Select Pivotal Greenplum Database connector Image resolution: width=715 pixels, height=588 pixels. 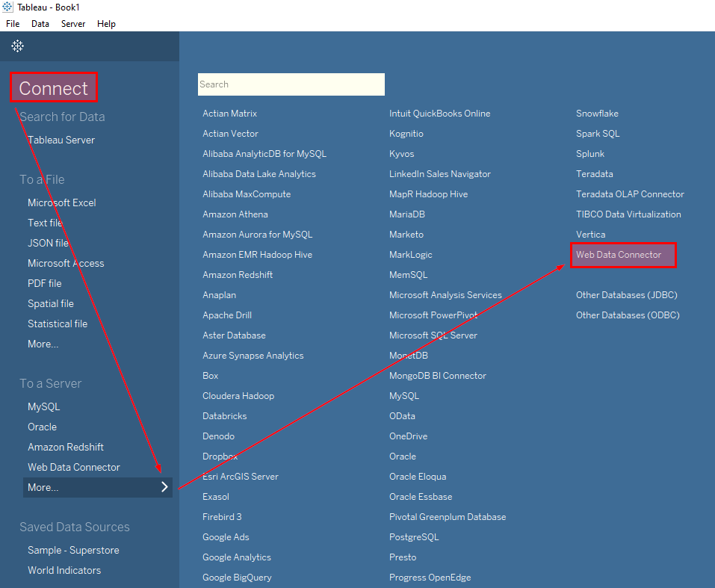(x=448, y=517)
